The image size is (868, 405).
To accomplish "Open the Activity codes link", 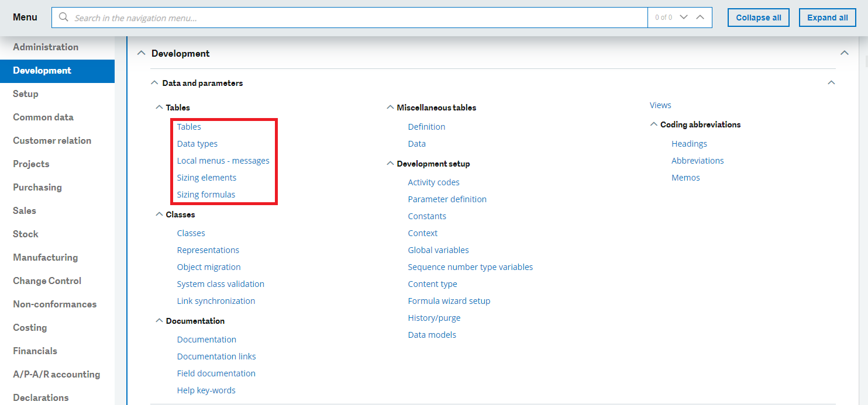I will coord(434,182).
